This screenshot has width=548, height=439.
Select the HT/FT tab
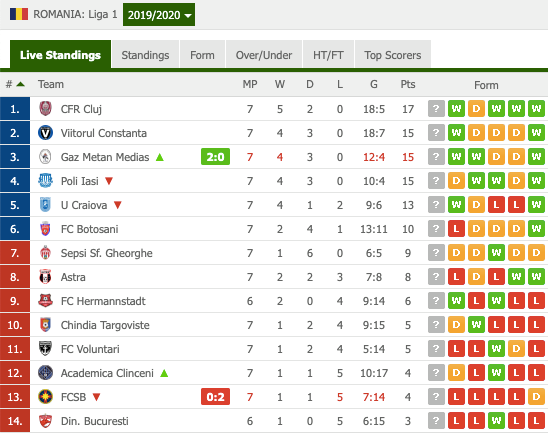[328, 55]
